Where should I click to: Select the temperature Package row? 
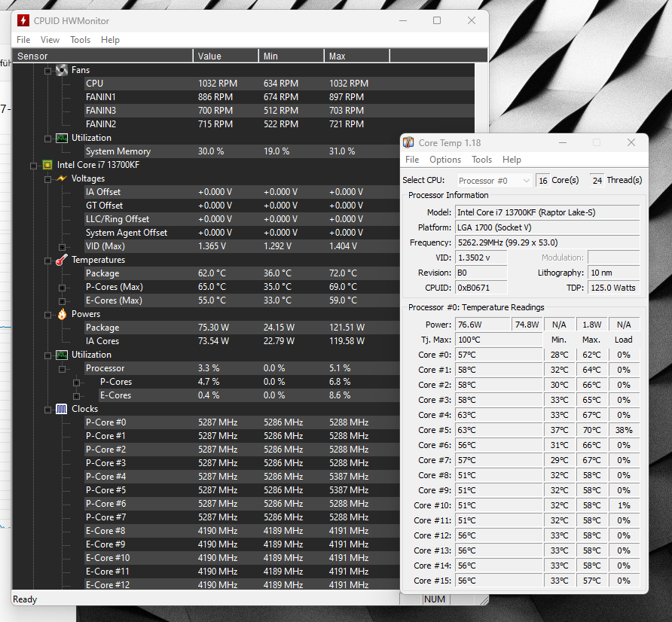click(x=242, y=273)
